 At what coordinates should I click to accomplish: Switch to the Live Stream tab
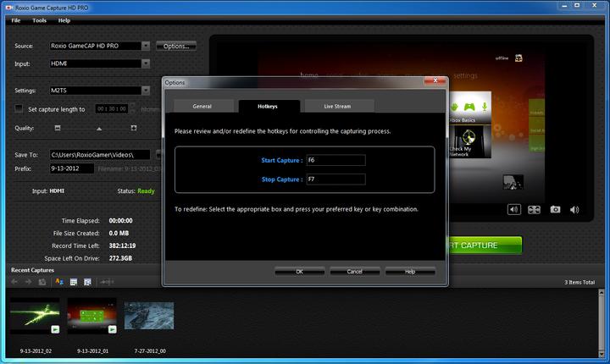338,106
